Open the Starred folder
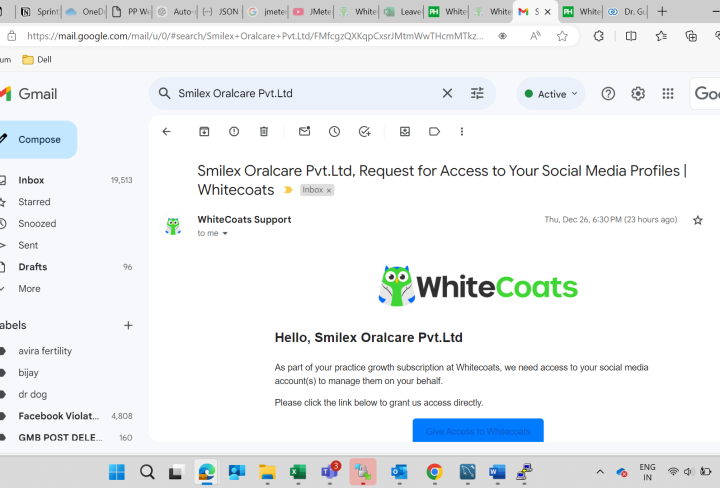Image resolution: width=720 pixels, height=488 pixels. tap(34, 202)
